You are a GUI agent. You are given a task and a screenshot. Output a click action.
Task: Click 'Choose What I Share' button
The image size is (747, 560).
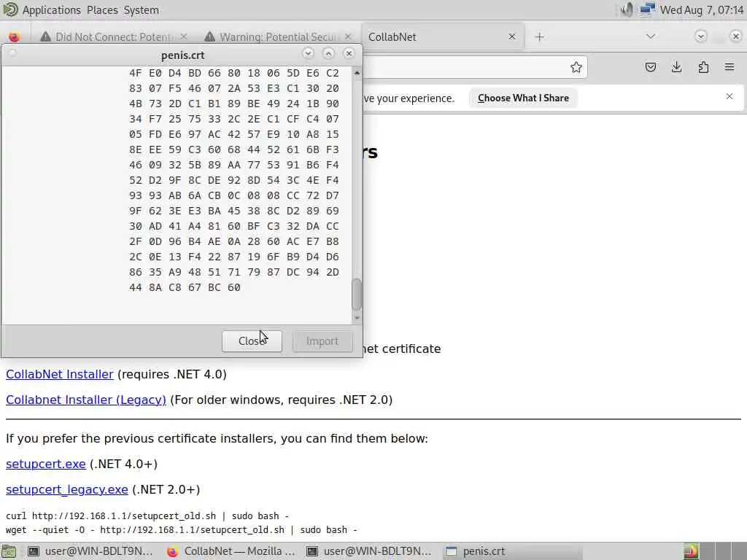[523, 98]
